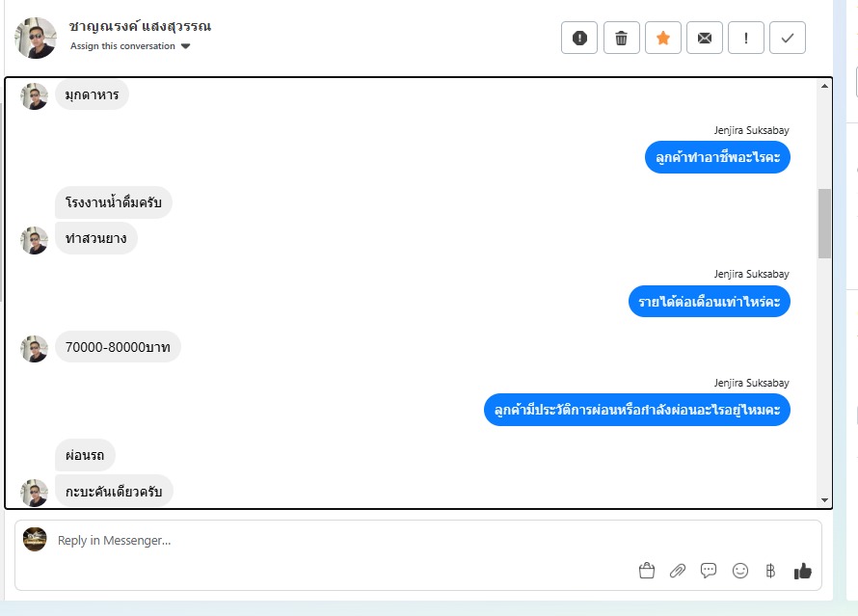The height and width of the screenshot is (616, 858).
Task: Flag conversation with exclamation mark button
Action: coord(746,38)
